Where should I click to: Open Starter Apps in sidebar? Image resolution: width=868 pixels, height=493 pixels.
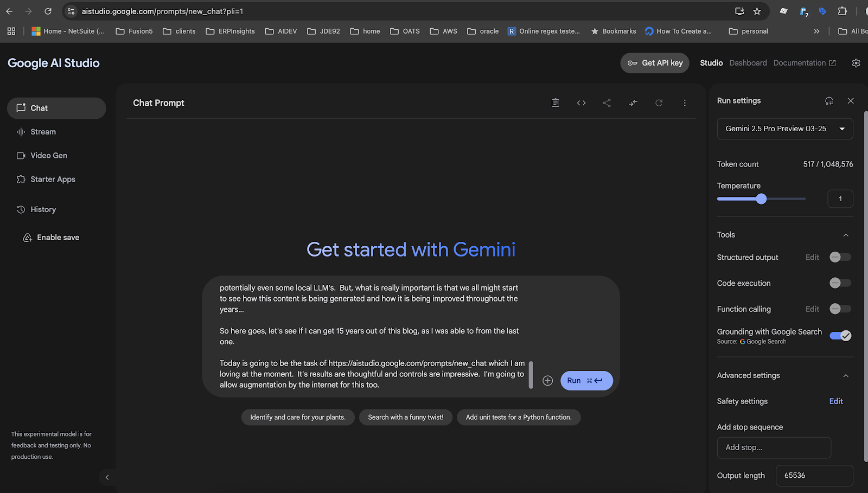tap(56, 180)
